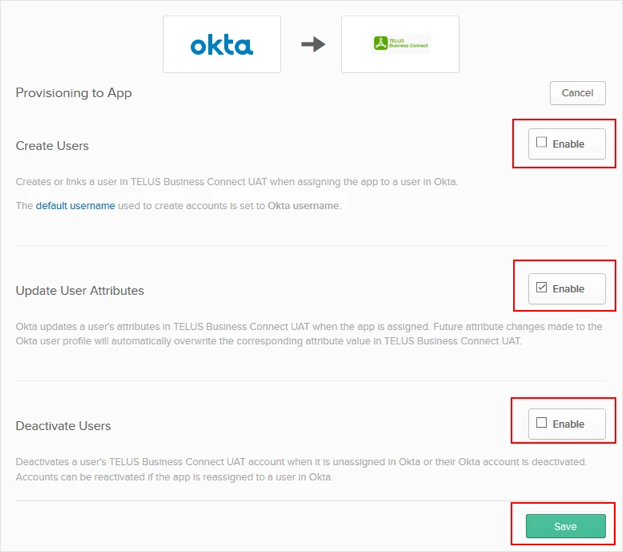Click the Okta logo
The width and height of the screenshot is (623, 552).
[x=221, y=45]
